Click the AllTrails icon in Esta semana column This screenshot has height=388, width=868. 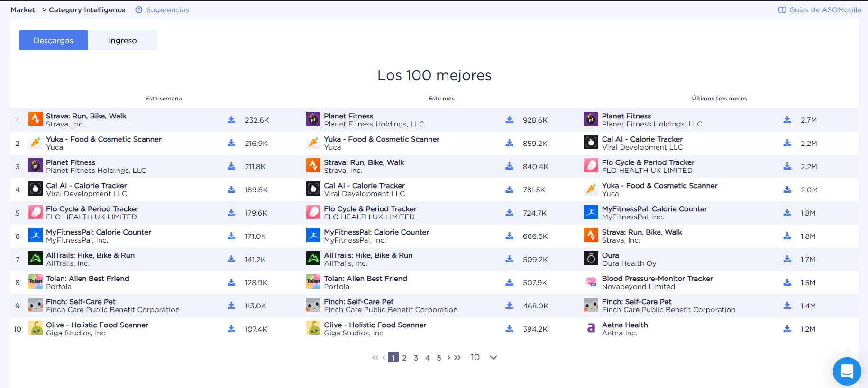36,259
